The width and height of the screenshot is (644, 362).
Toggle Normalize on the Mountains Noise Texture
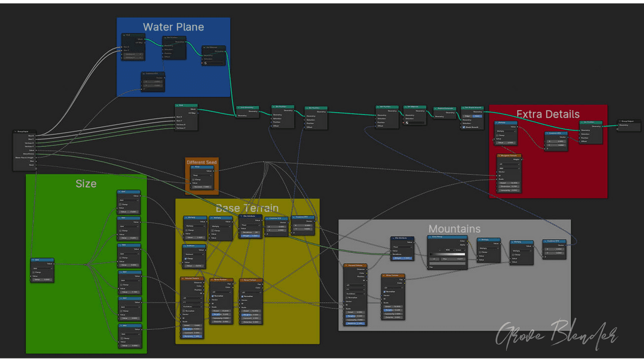pyautogui.click(x=385, y=292)
